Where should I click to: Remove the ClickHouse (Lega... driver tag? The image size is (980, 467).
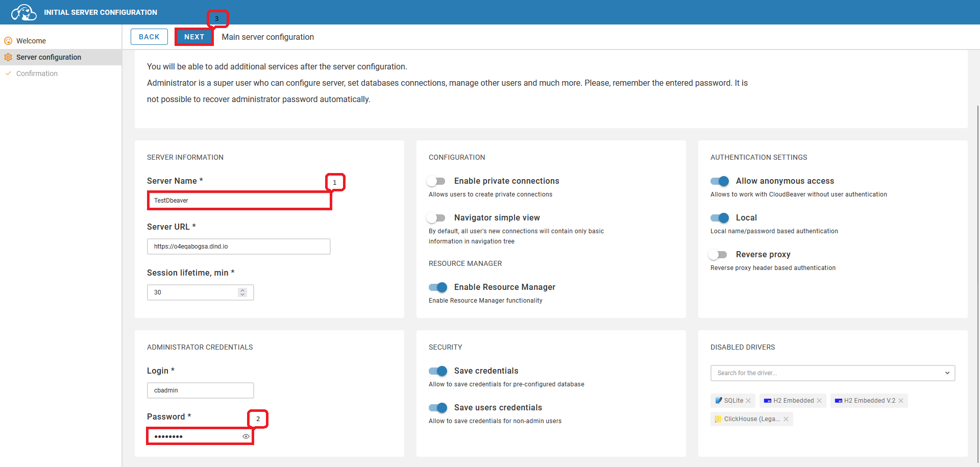click(x=786, y=419)
